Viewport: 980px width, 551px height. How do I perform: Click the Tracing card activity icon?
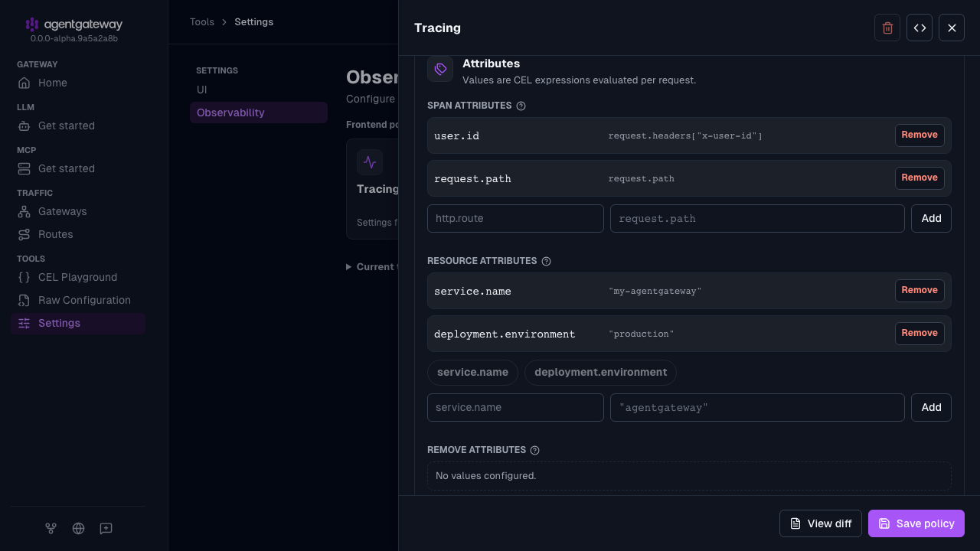point(370,162)
